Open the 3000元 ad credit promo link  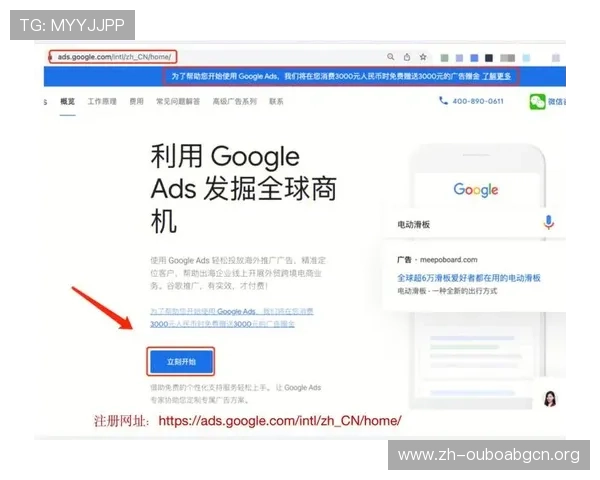pos(232,318)
